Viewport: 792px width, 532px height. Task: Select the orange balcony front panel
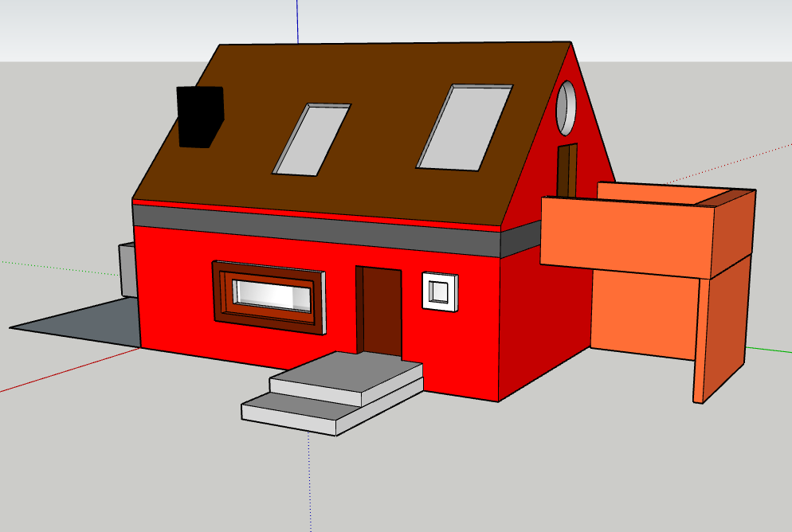(x=627, y=237)
